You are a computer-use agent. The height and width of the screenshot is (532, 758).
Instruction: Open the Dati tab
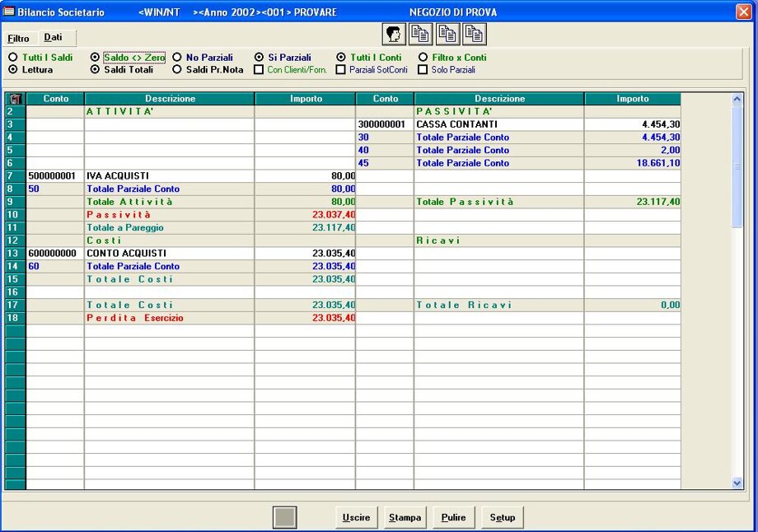tap(53, 38)
